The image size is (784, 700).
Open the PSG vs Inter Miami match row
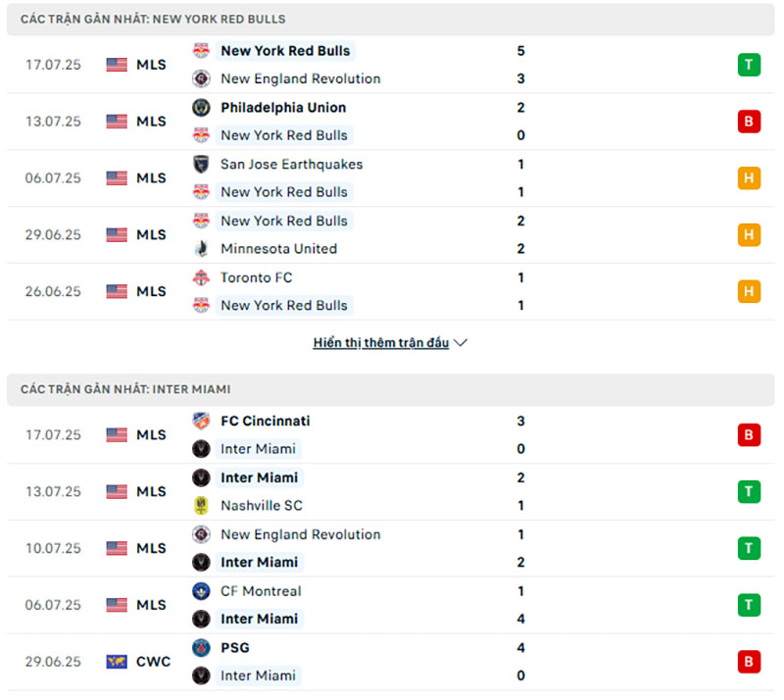[390, 662]
